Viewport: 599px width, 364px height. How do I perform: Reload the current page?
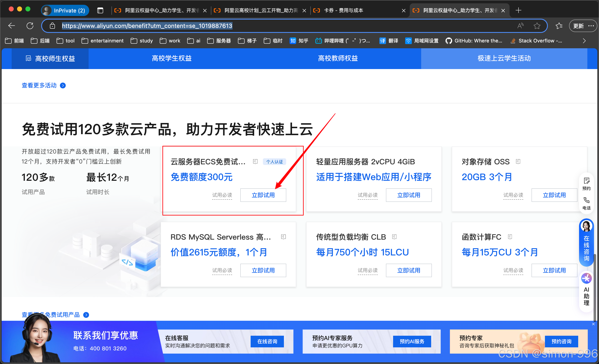click(x=30, y=26)
